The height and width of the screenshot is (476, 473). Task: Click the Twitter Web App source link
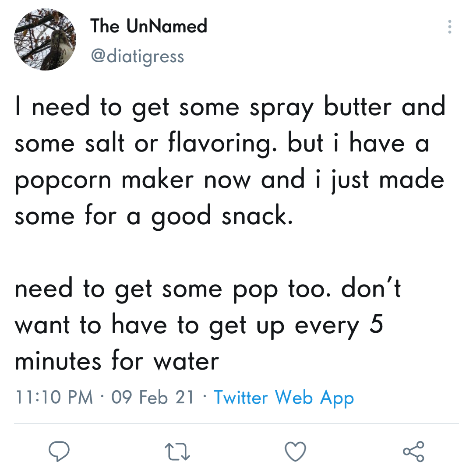(x=284, y=398)
